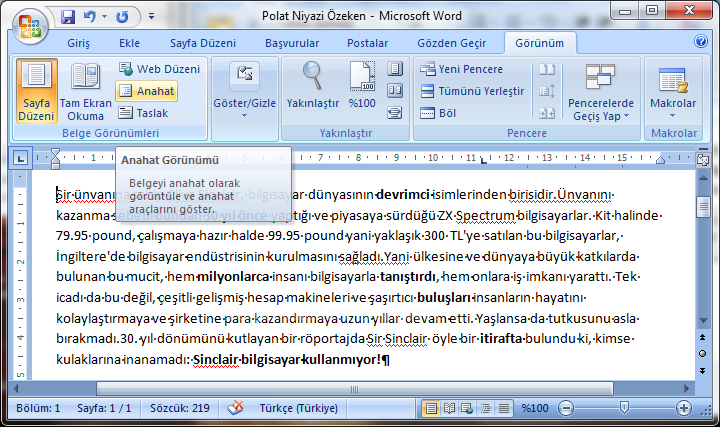
Task: Click the proofing errors status icon
Action: [x=236, y=407]
